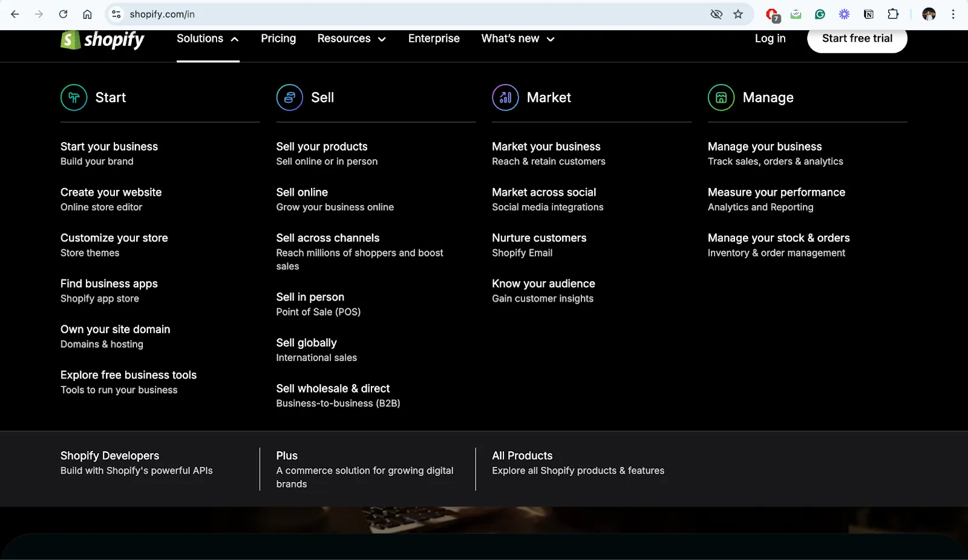The width and height of the screenshot is (968, 560).
Task: Open the red extension with badge 7
Action: [773, 15]
